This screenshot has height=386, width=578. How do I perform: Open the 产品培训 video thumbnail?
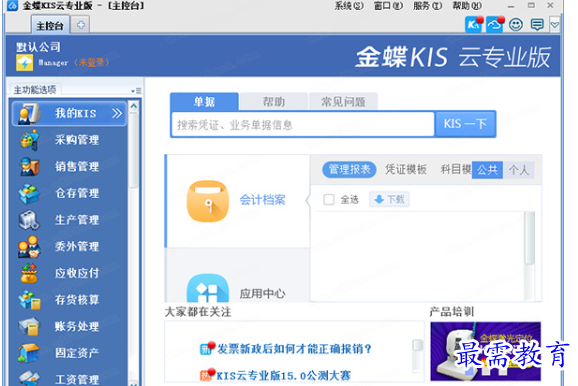(x=485, y=351)
